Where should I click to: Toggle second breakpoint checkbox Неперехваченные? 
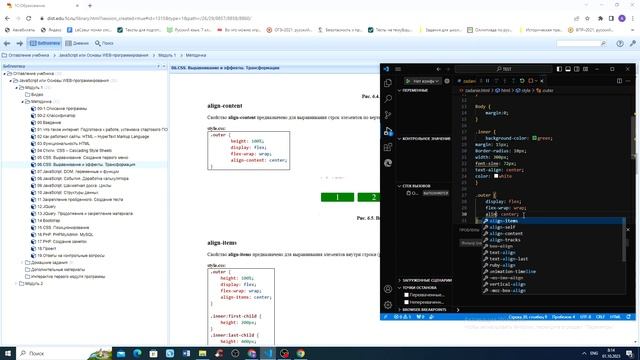pos(406,302)
